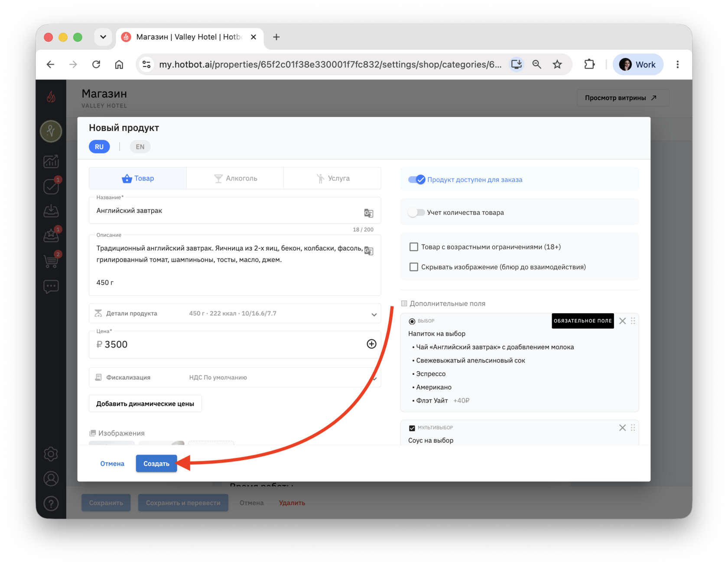The image size is (728, 566).
Task: Select the Алкоголь product type tab
Action: tap(235, 178)
